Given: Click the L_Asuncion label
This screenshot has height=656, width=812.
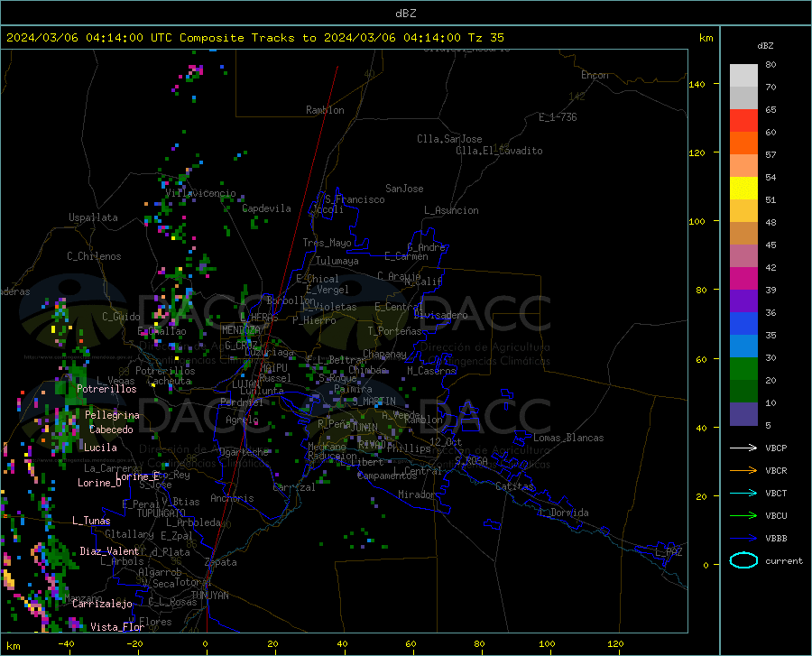Looking at the screenshot, I should (452, 210).
